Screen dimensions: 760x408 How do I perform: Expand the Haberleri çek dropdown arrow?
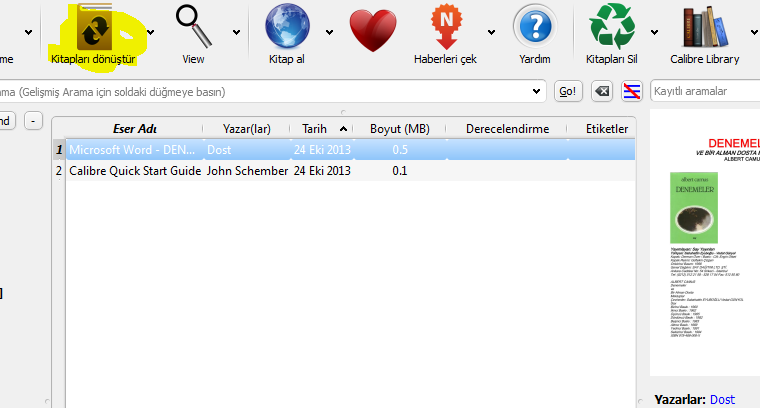[x=491, y=32]
